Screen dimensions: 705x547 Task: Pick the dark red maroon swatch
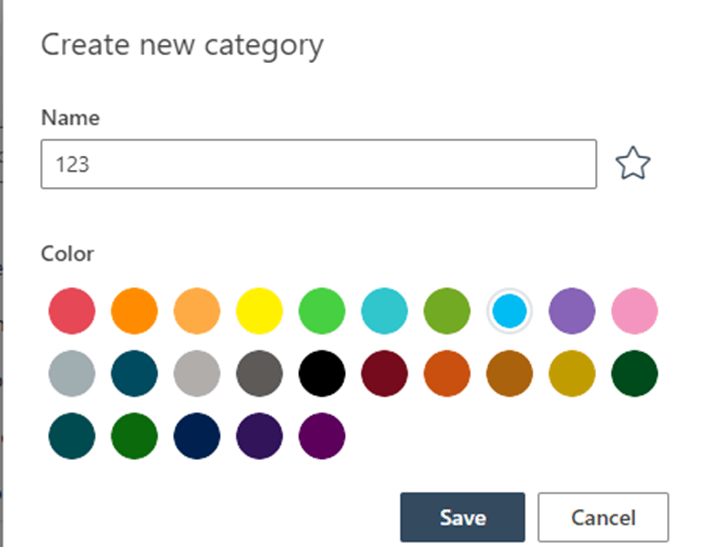coord(385,374)
